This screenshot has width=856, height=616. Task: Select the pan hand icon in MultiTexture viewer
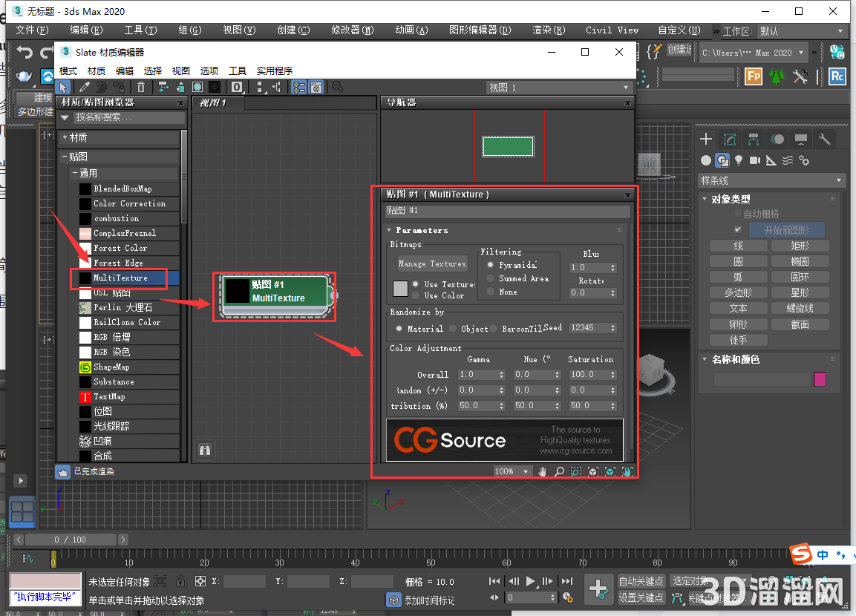(542, 471)
